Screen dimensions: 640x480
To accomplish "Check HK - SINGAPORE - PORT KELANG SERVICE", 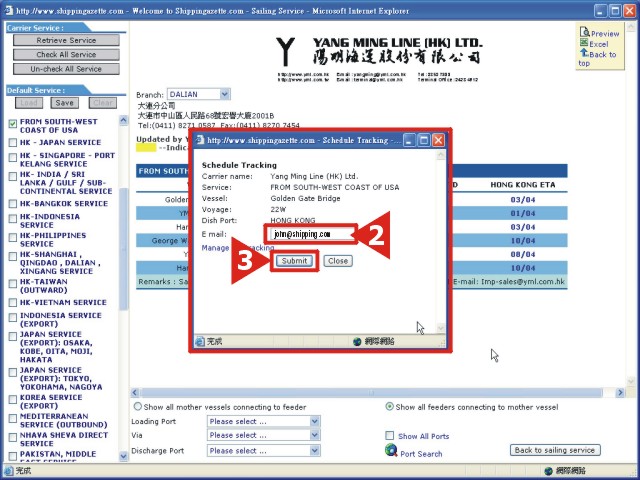I will 13,157.
